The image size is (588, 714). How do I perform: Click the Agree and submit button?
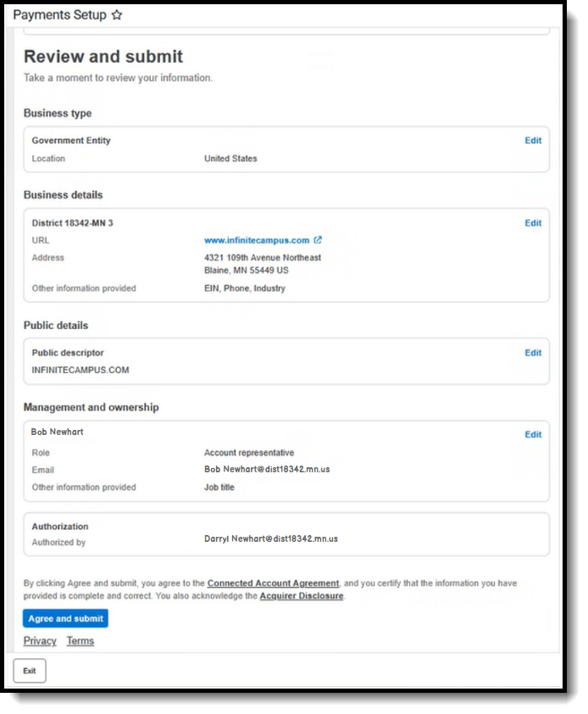point(65,619)
